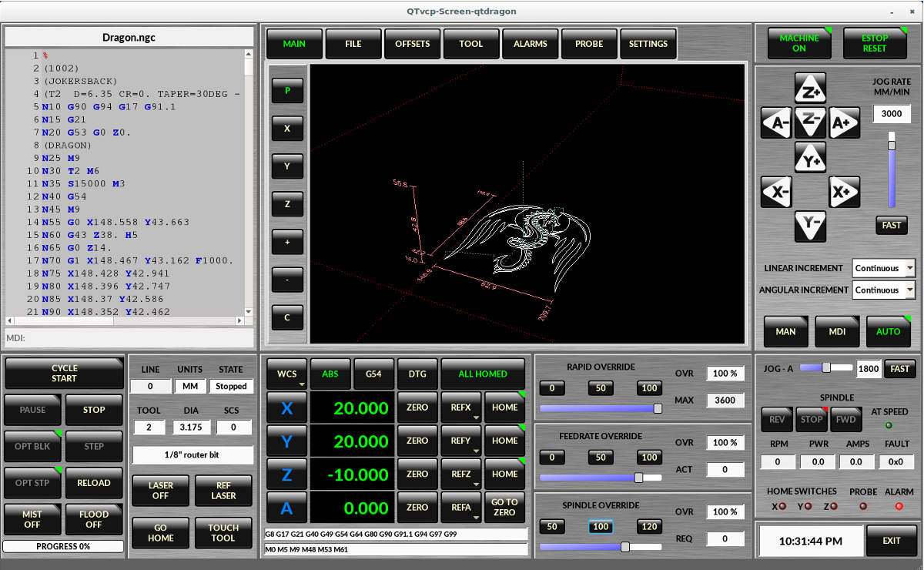924x570 pixels.
Task: Click the A axis label button
Action: pyautogui.click(x=287, y=508)
